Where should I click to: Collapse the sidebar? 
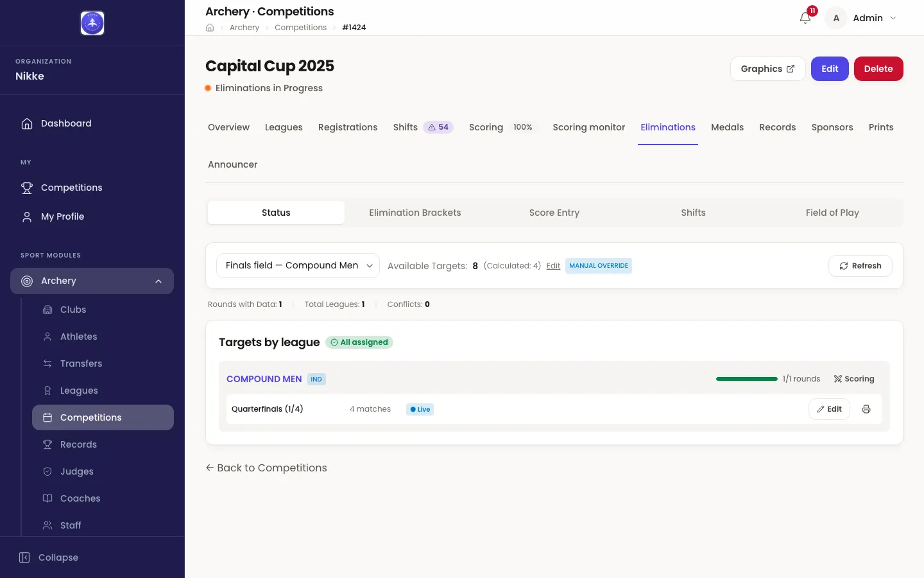coord(49,557)
